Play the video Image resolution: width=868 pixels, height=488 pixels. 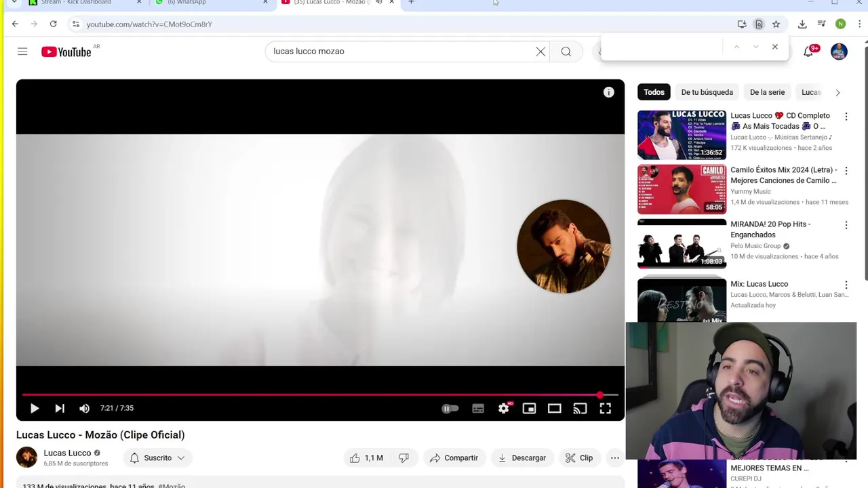35,408
